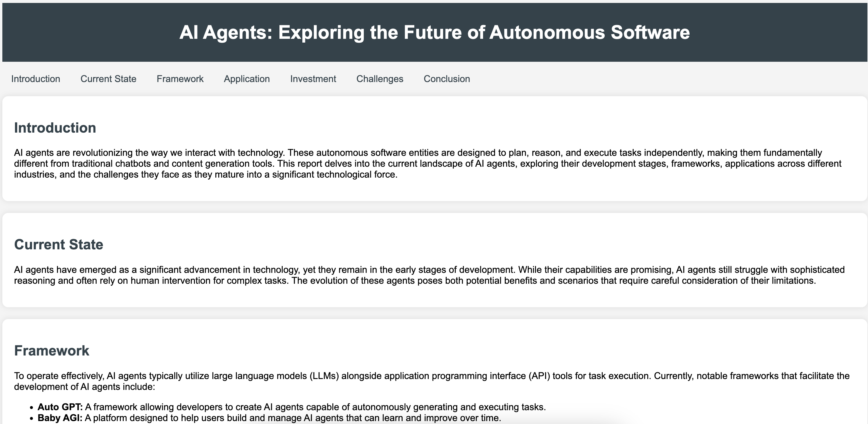Click the Introduction section heading
Viewport: 868px width, 424px height.
tap(55, 128)
